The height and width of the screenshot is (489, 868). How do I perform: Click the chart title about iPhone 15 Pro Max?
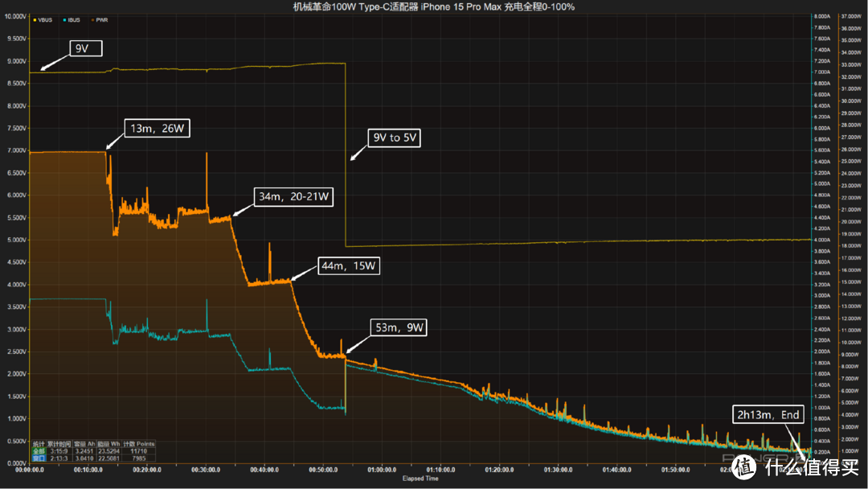(433, 6)
